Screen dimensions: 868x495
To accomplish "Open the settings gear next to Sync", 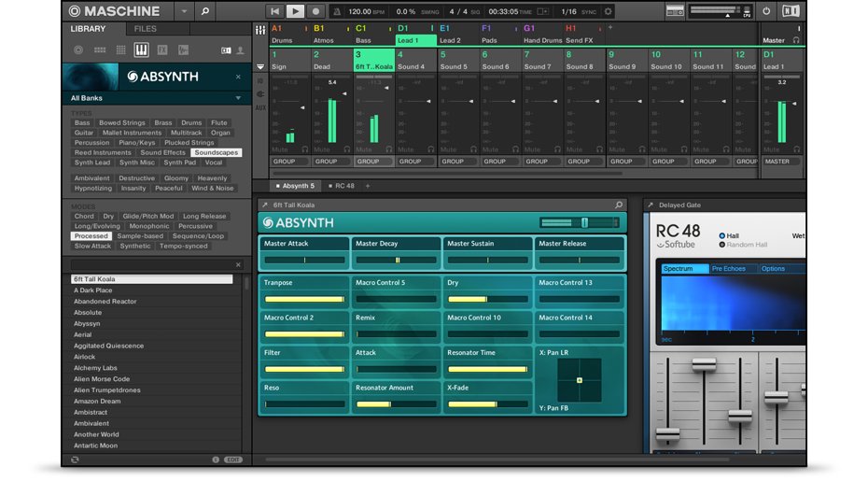I will 609,11.
